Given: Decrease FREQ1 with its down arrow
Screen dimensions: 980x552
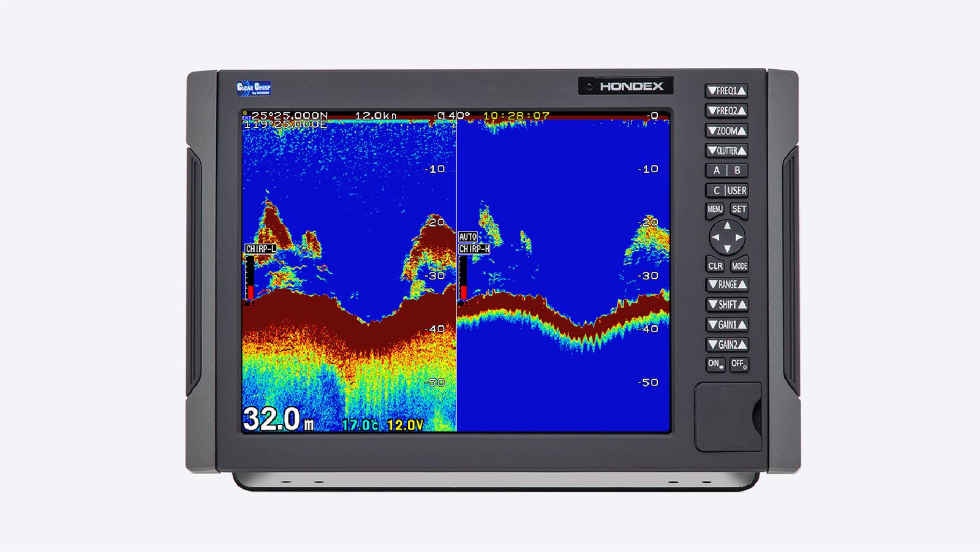Looking at the screenshot, I should point(712,91).
